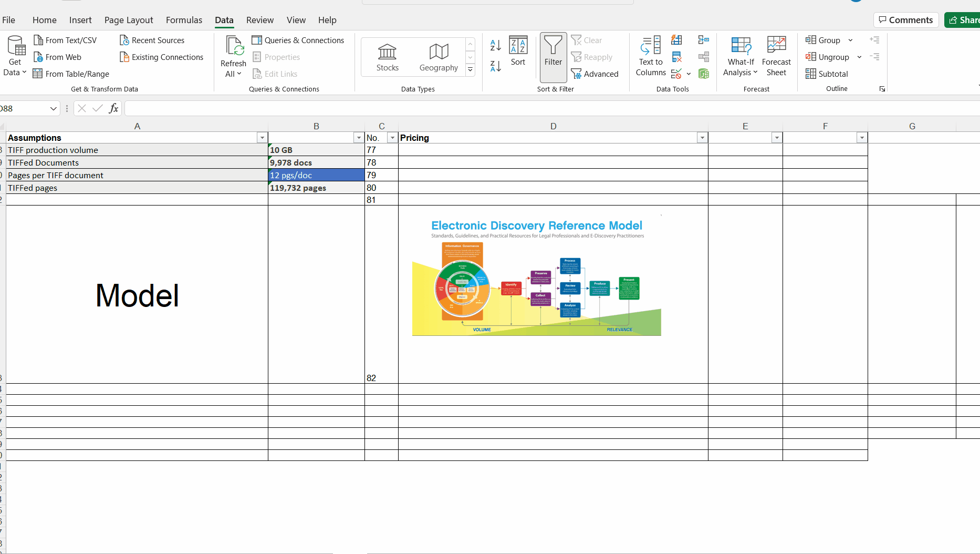Open Advanced filter options

point(595,74)
